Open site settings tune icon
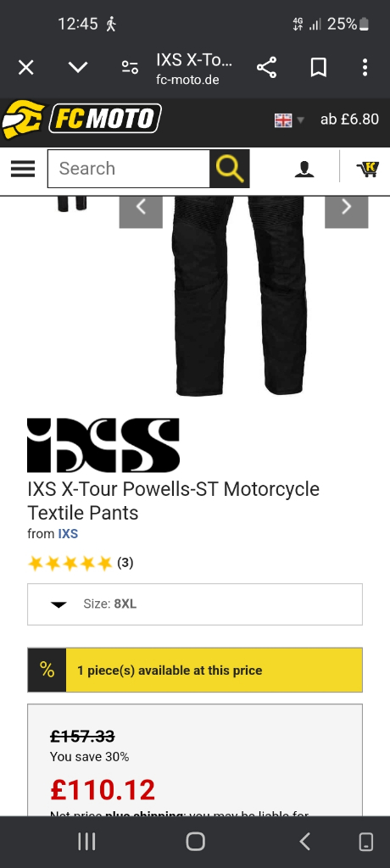 (x=130, y=68)
